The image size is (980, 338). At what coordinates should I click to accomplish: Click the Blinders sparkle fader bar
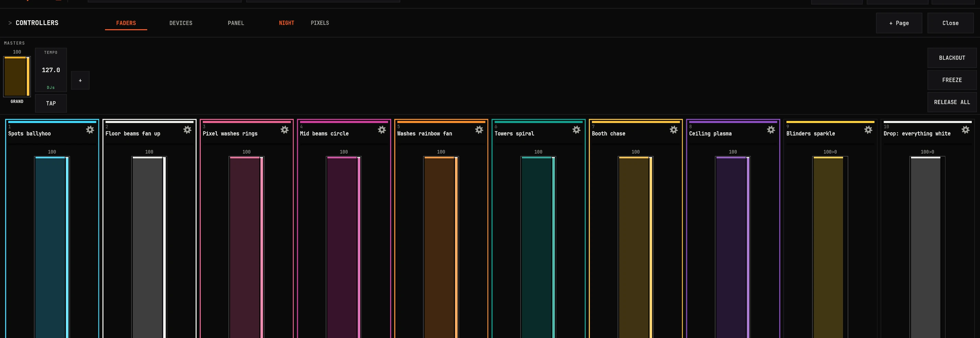(x=830, y=247)
